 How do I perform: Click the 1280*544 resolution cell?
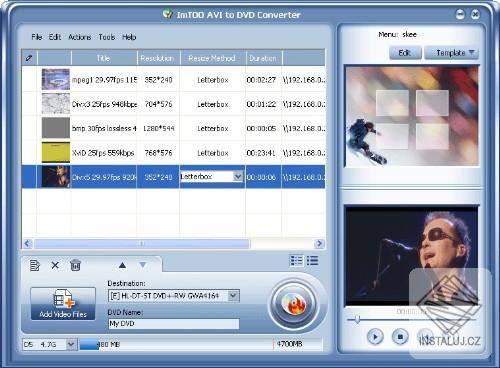158,128
